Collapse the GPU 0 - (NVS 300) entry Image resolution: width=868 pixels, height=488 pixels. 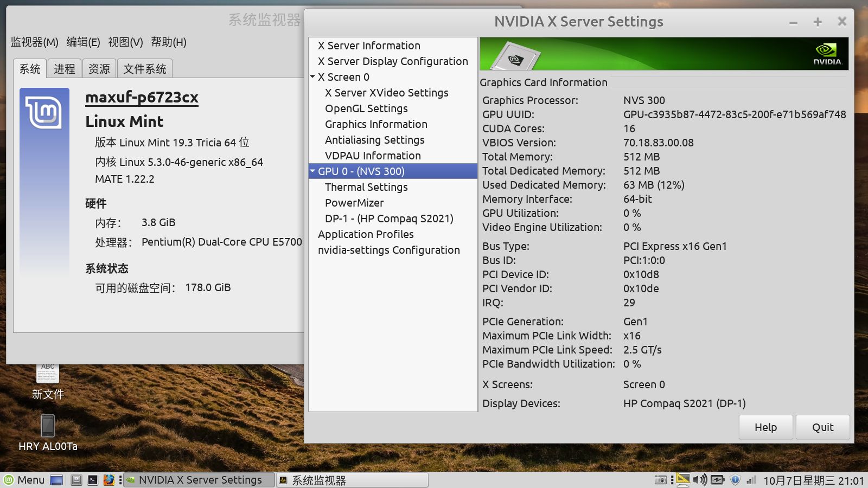coord(313,171)
